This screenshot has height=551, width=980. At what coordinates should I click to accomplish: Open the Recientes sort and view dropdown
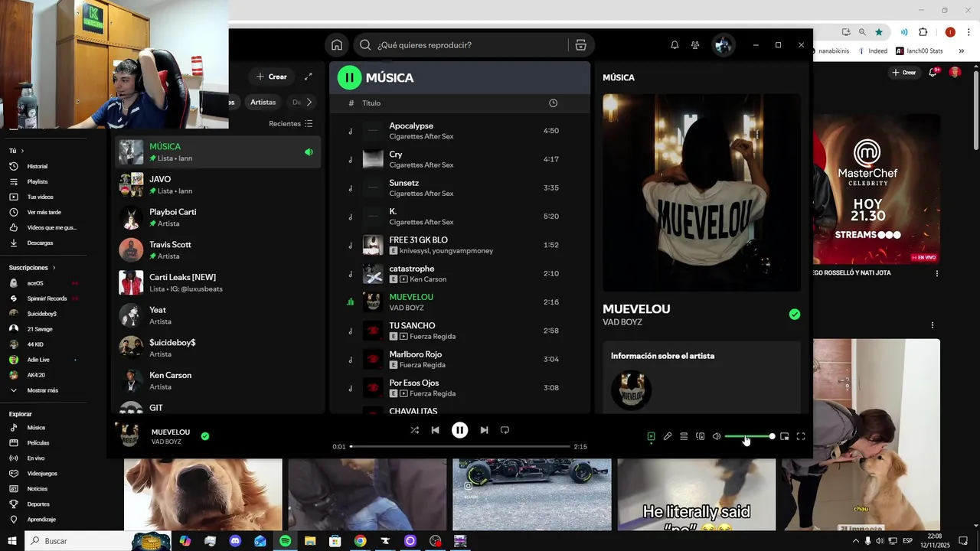[291, 123]
